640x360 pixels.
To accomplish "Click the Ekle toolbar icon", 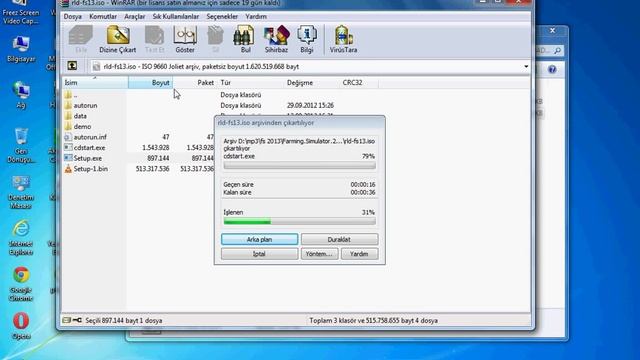I will [81, 39].
